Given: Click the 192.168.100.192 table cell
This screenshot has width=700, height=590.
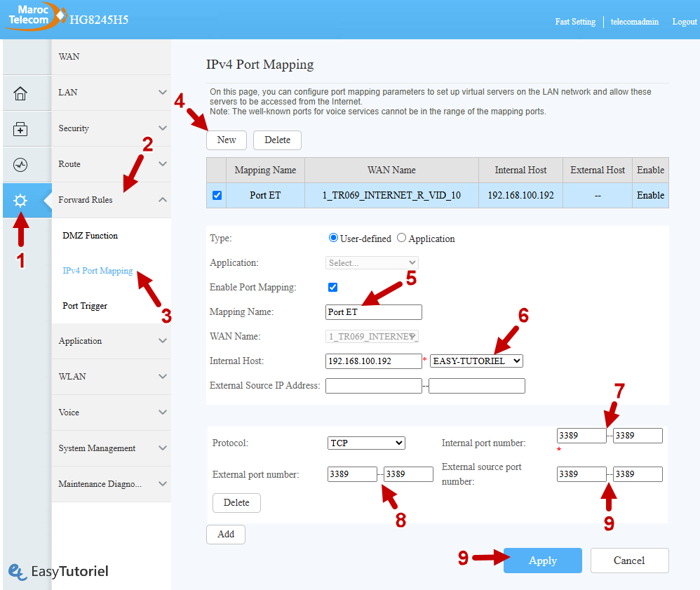Looking at the screenshot, I should [520, 195].
